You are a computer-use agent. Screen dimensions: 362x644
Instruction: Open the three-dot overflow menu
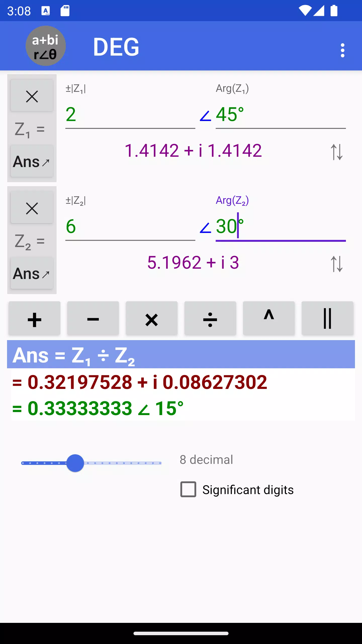point(342,50)
